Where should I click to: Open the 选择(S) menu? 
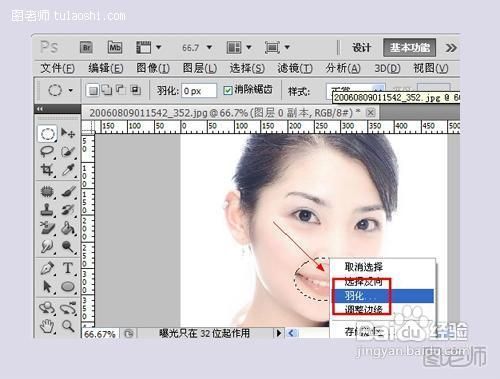[247, 69]
